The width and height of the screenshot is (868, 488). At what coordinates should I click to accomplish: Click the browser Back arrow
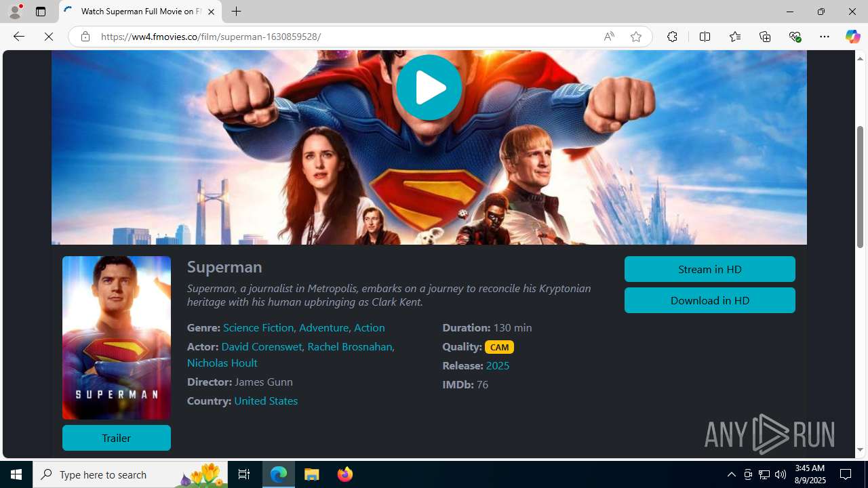pos(18,37)
